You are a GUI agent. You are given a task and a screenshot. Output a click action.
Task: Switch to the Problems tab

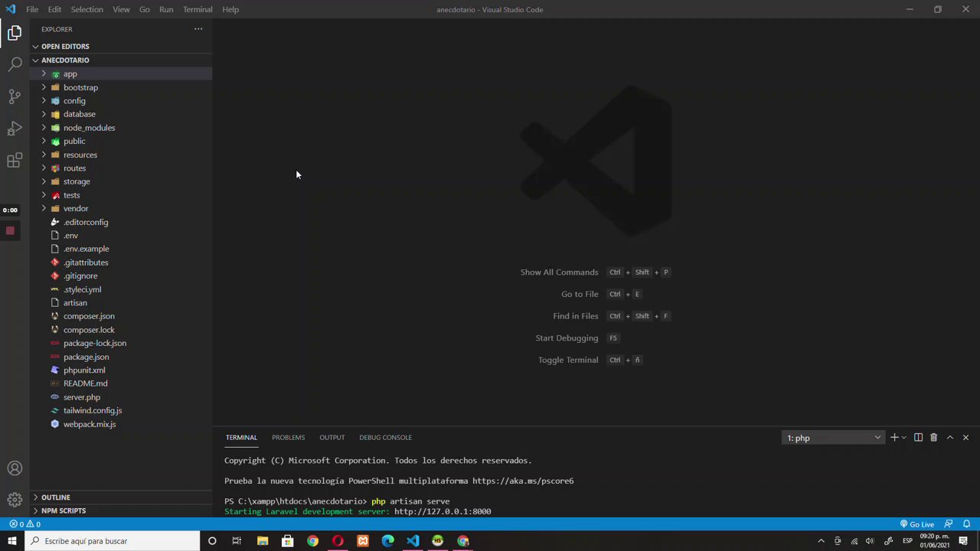click(x=288, y=438)
